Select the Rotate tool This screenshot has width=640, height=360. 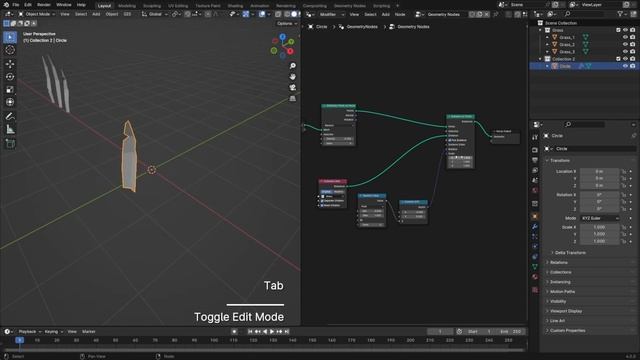tap(10, 77)
